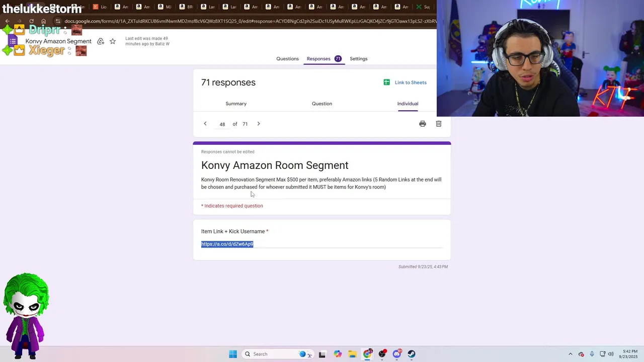The image size is (644, 362).
Task: Switch to the BRI browser tab
Action: point(186,7)
